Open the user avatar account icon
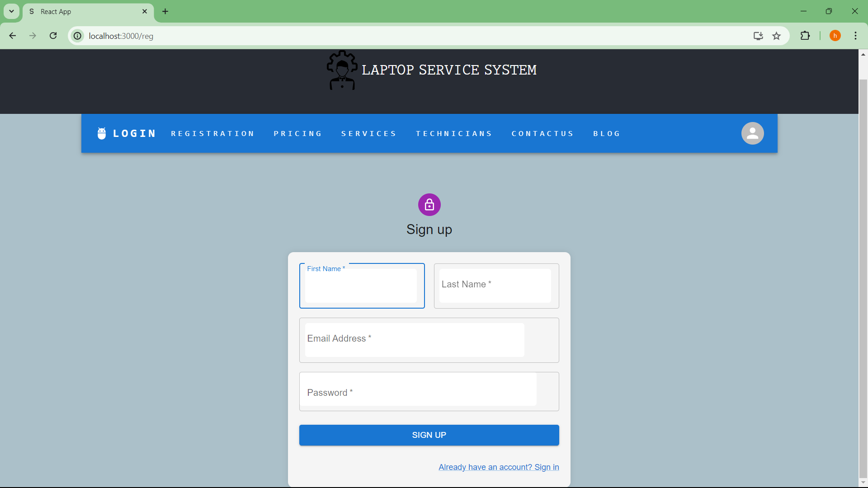This screenshot has height=488, width=868. 752,133
